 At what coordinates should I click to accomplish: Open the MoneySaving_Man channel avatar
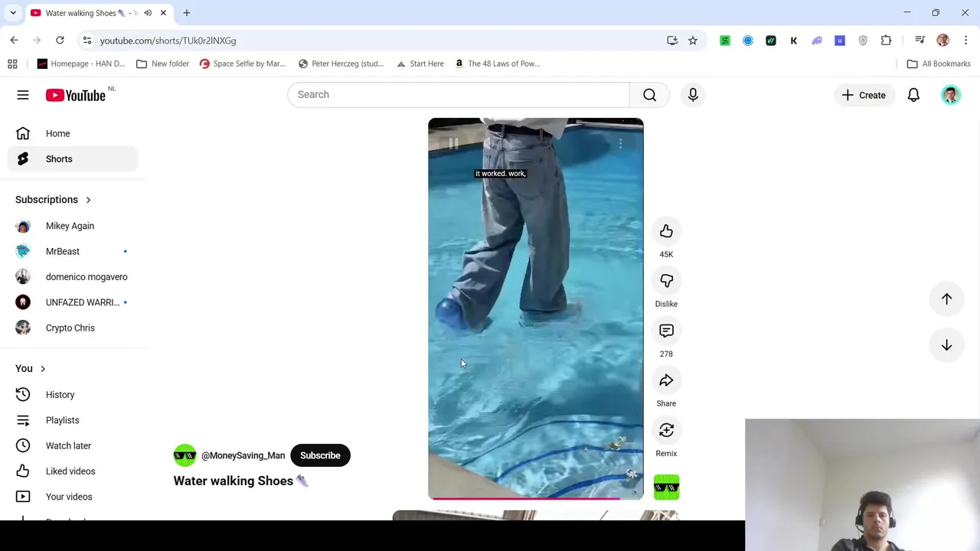coord(185,455)
